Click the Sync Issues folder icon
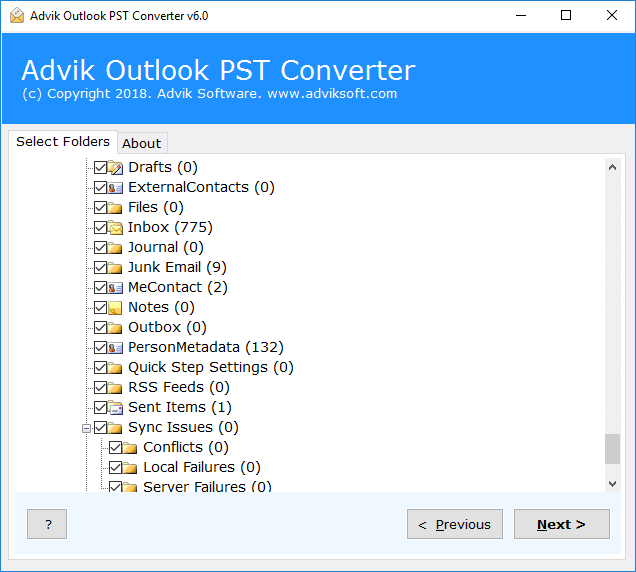Image resolution: width=636 pixels, height=572 pixels. pos(115,428)
